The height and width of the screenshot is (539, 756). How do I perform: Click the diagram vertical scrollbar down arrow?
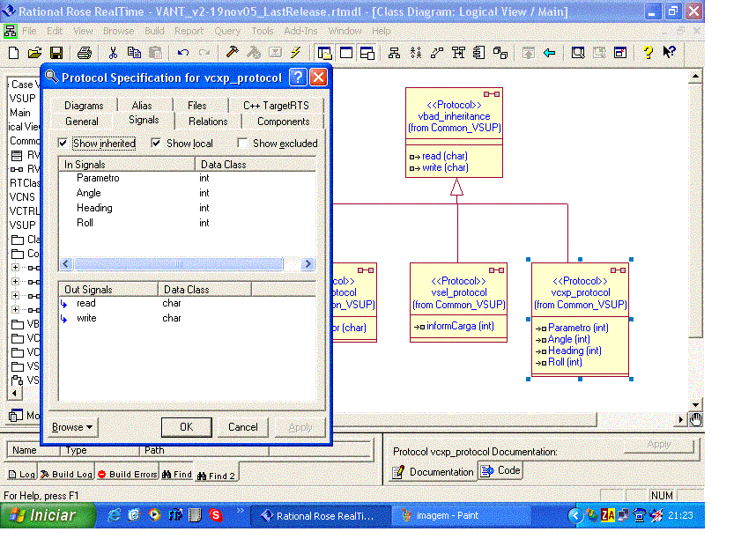click(695, 405)
